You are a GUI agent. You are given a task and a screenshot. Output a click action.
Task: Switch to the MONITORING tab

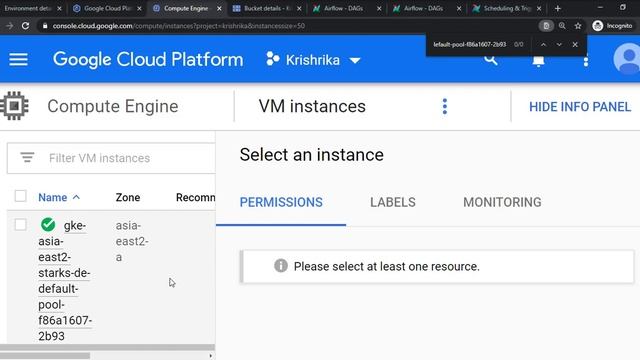502,202
